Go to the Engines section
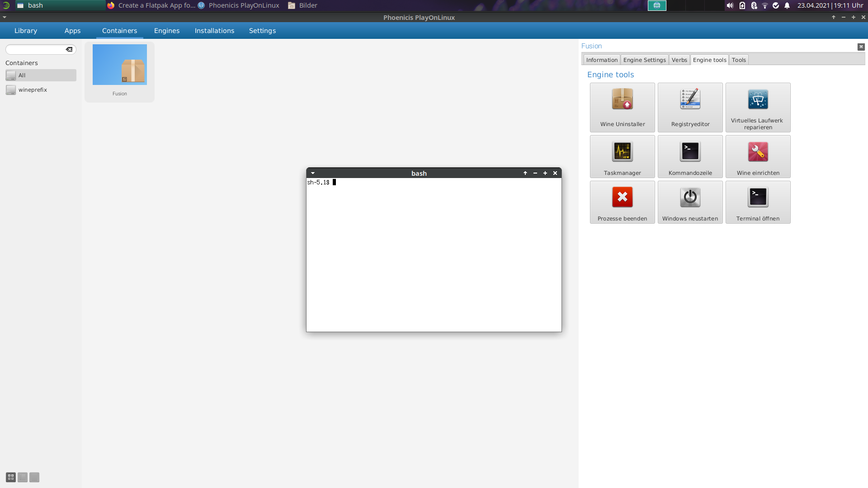 point(166,31)
